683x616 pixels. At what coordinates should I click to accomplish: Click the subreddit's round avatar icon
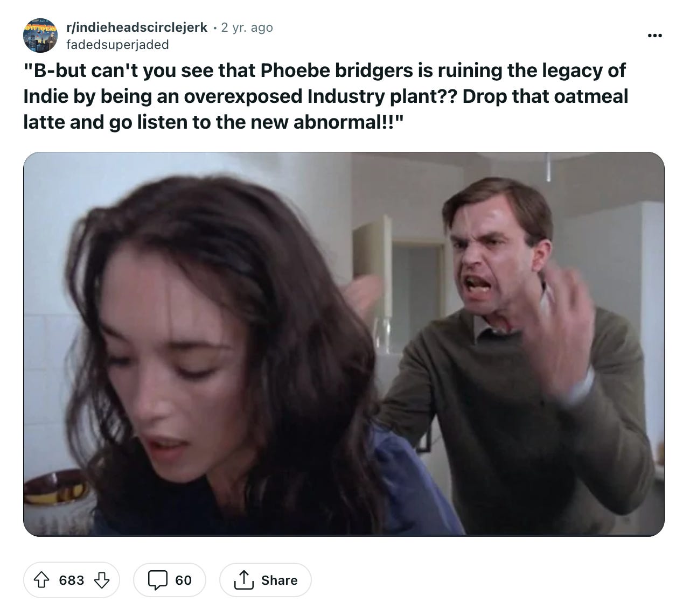pos(40,36)
